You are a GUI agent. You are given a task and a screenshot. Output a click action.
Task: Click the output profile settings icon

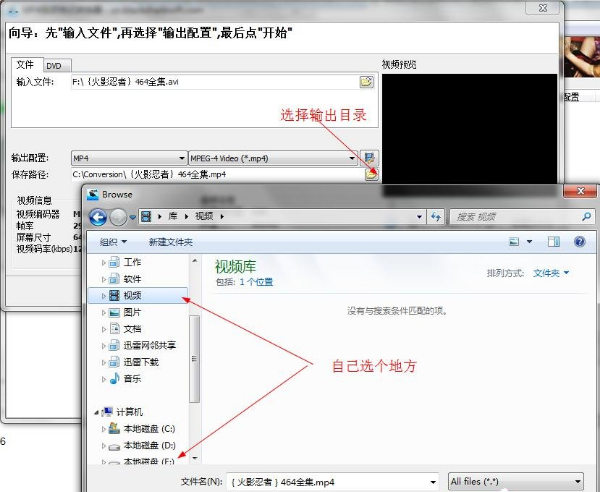[x=369, y=158]
